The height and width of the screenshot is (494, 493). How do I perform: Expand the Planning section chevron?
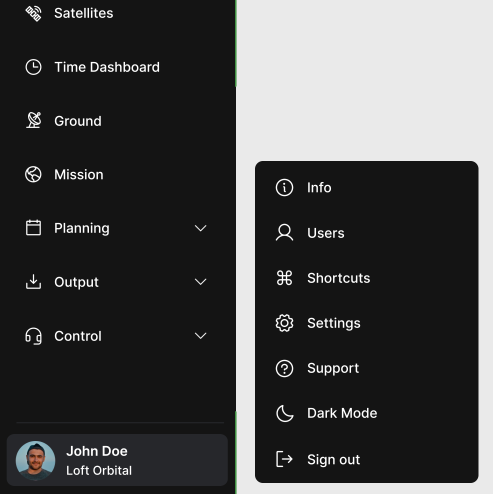(200, 228)
